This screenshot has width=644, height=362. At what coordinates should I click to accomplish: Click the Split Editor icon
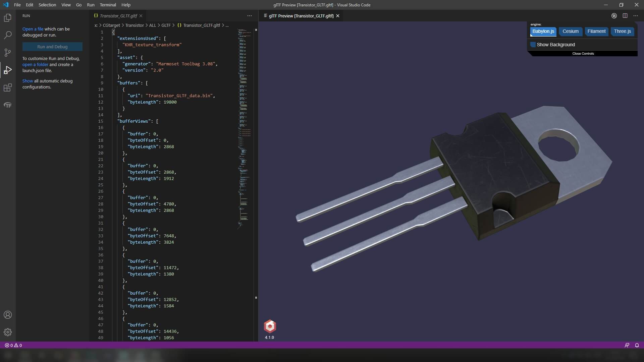point(625,16)
